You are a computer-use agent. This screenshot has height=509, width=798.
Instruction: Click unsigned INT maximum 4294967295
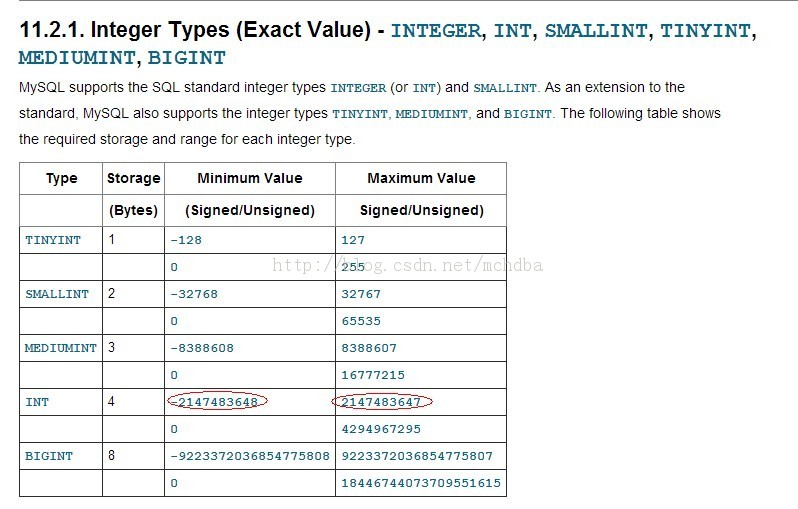click(381, 429)
